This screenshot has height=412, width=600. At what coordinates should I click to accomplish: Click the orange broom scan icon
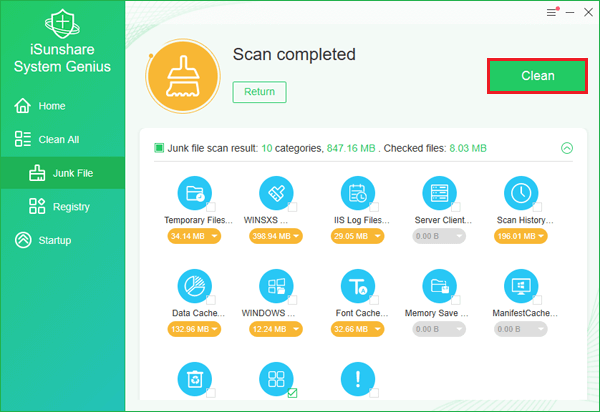183,76
